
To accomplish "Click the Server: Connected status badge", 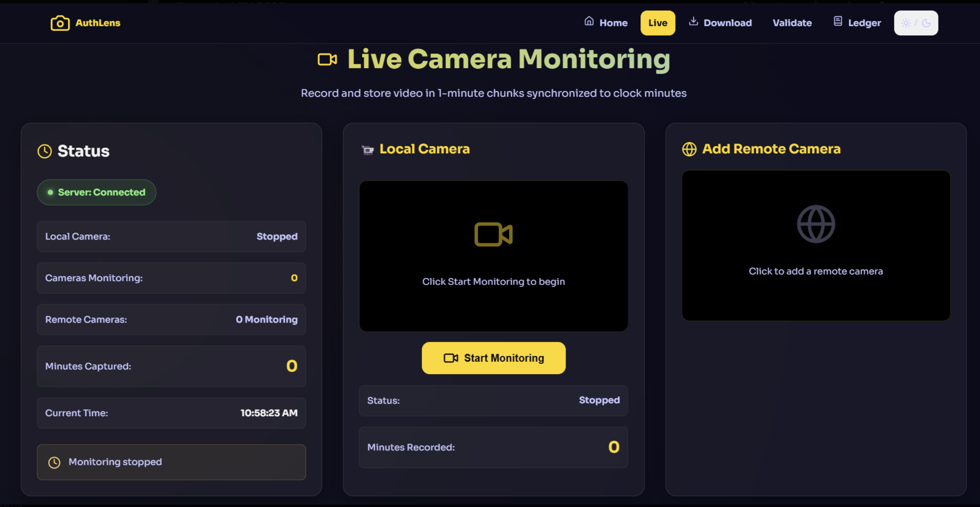I will [x=97, y=192].
